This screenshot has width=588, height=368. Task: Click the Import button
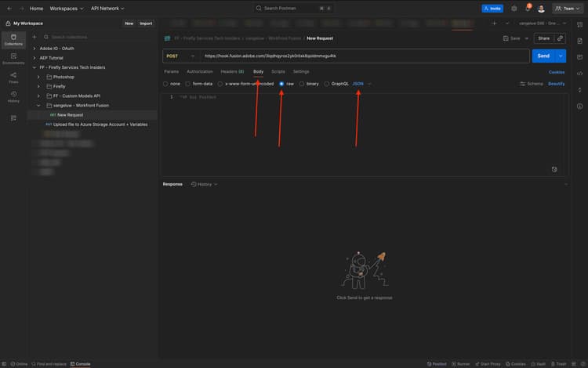146,23
